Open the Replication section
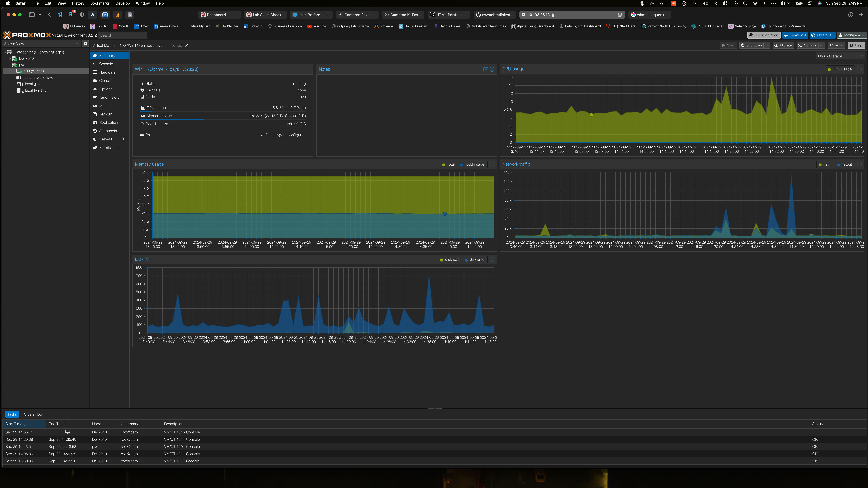This screenshot has height=488, width=868. 108,123
